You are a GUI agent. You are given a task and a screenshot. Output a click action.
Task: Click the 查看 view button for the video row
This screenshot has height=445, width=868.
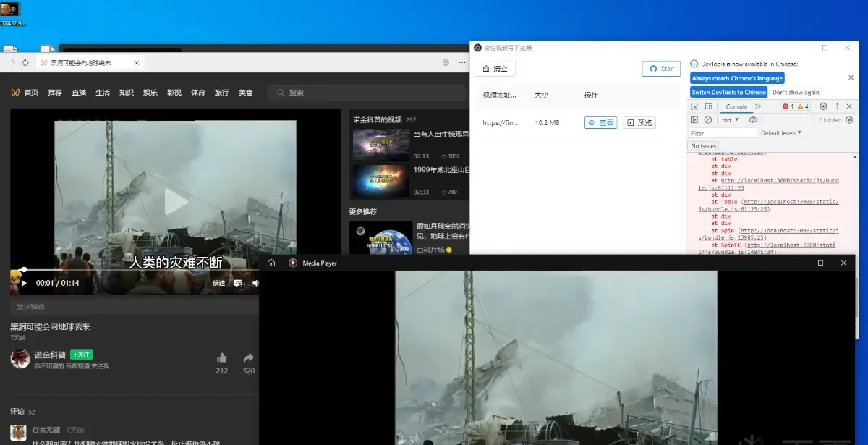(x=600, y=123)
